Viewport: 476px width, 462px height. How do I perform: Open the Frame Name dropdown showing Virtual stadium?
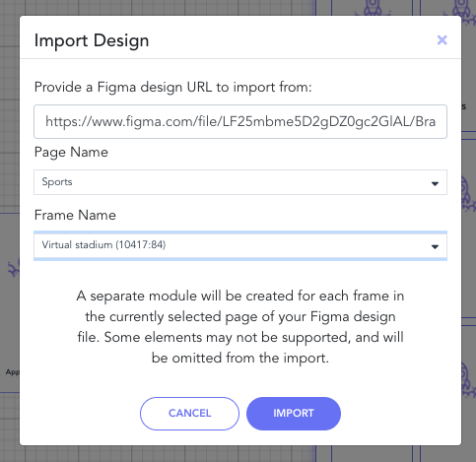coord(240,245)
